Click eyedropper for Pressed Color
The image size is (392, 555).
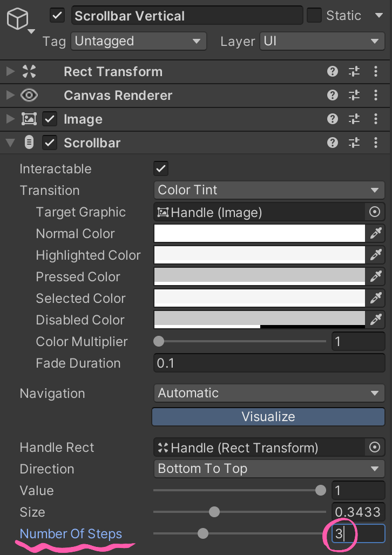click(x=376, y=277)
